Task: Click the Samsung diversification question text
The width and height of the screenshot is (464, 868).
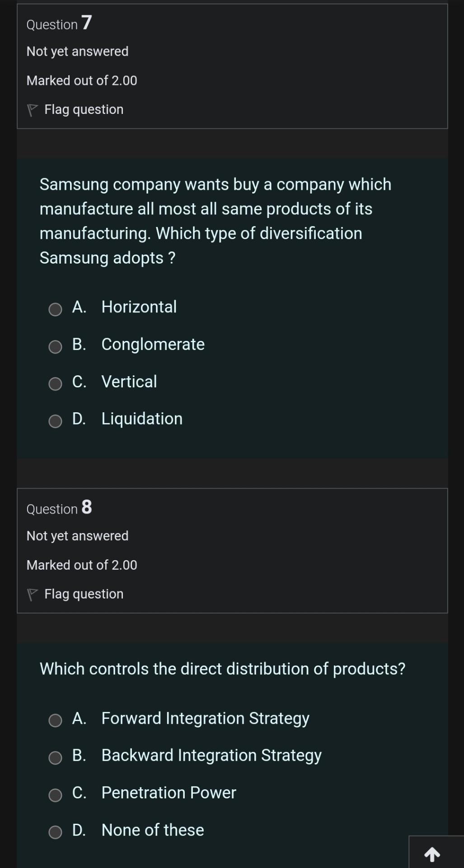Action: pos(215,221)
